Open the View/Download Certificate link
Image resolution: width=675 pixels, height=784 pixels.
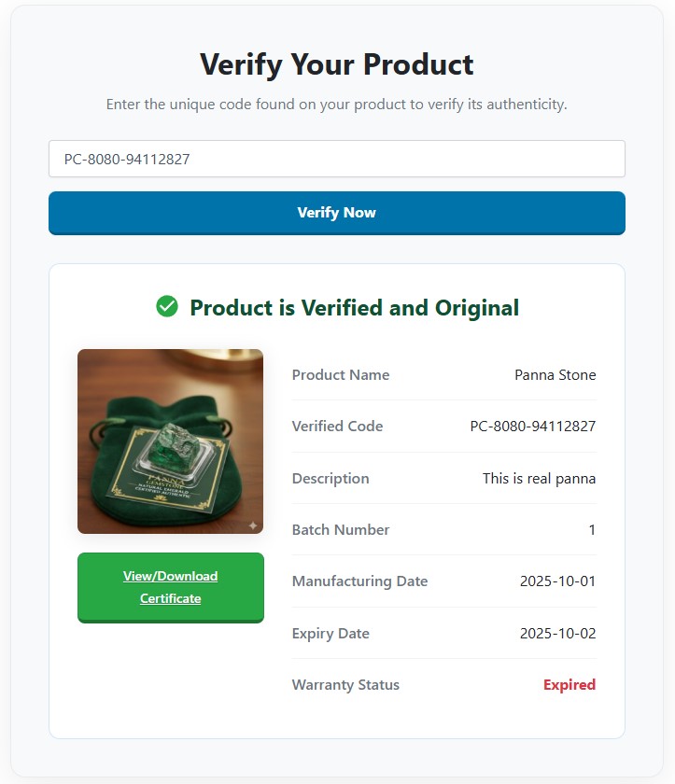[170, 588]
